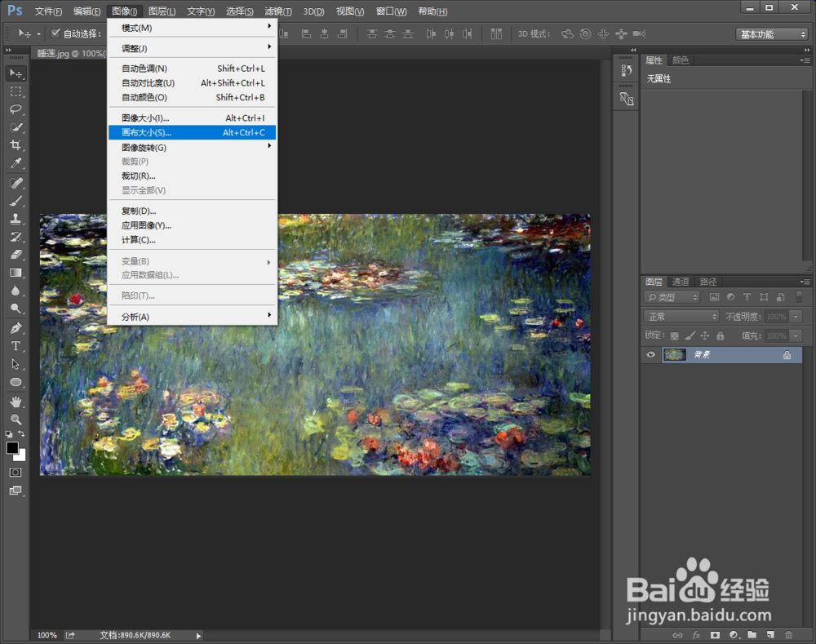Change screen mode icon in toolbox
Screen dimensions: 816x644
click(16, 491)
